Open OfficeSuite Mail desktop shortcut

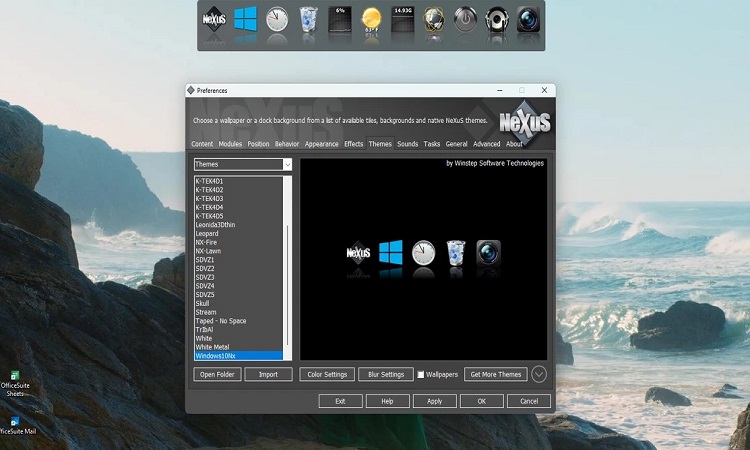[x=17, y=426]
